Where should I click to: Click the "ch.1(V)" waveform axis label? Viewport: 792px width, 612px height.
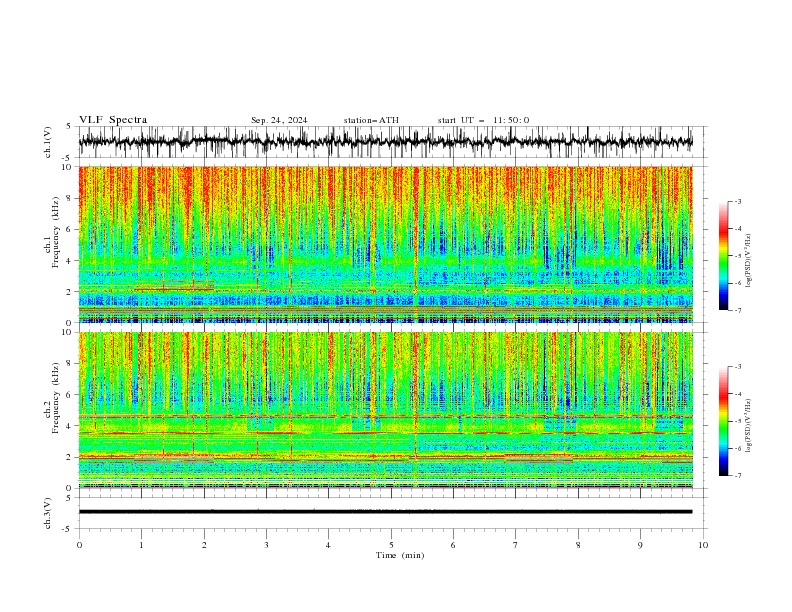(48, 142)
